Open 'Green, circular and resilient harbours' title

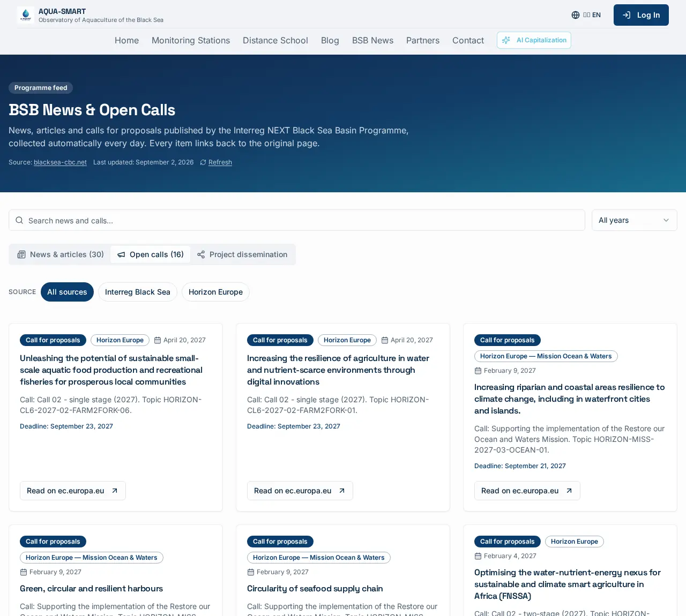point(92,589)
